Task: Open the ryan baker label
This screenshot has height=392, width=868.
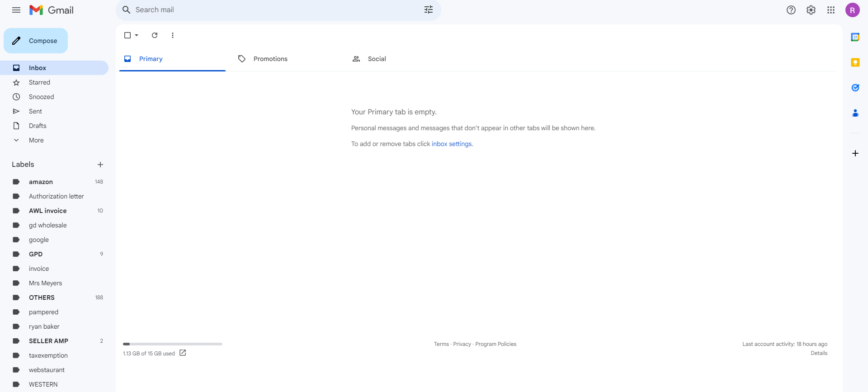Action: click(x=54, y=326)
